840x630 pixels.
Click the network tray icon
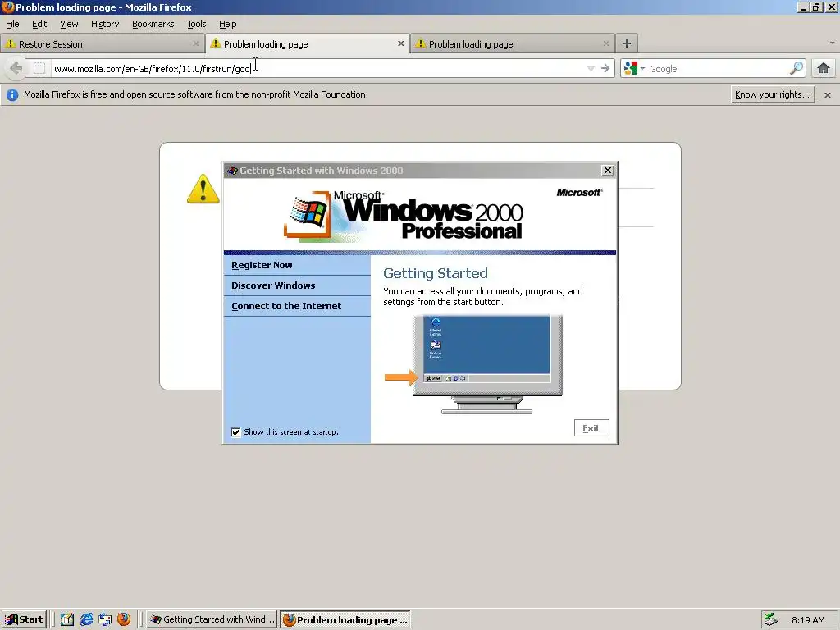click(x=770, y=619)
